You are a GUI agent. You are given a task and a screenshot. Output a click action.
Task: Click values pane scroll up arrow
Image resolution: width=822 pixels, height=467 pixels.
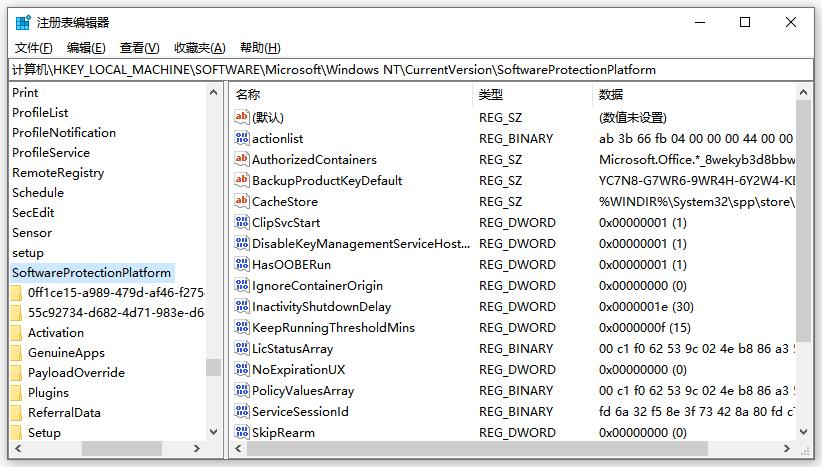point(803,92)
